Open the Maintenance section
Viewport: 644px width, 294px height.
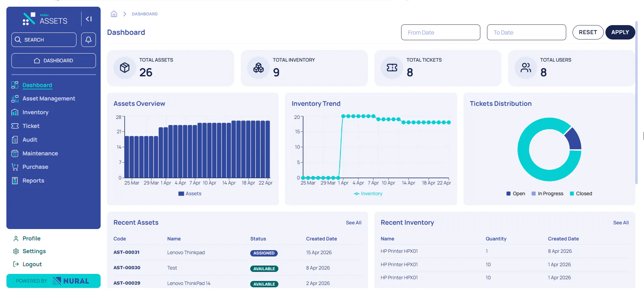tap(40, 153)
